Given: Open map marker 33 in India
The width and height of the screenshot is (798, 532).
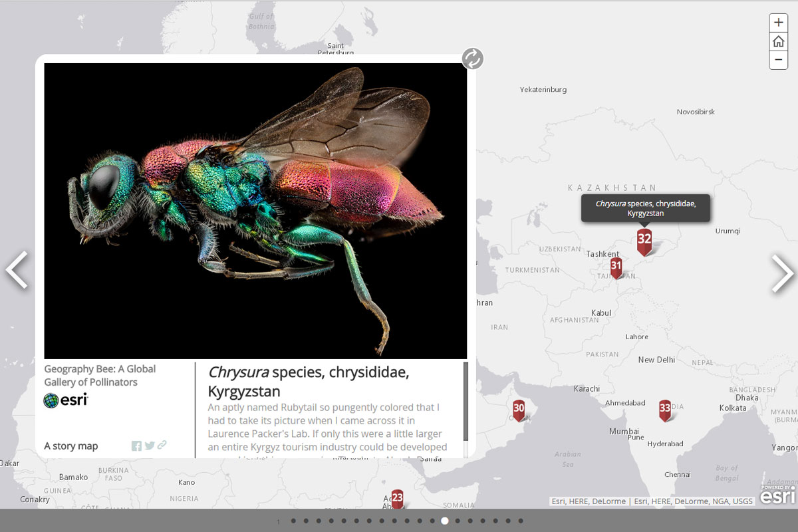Looking at the screenshot, I should pyautogui.click(x=665, y=409).
